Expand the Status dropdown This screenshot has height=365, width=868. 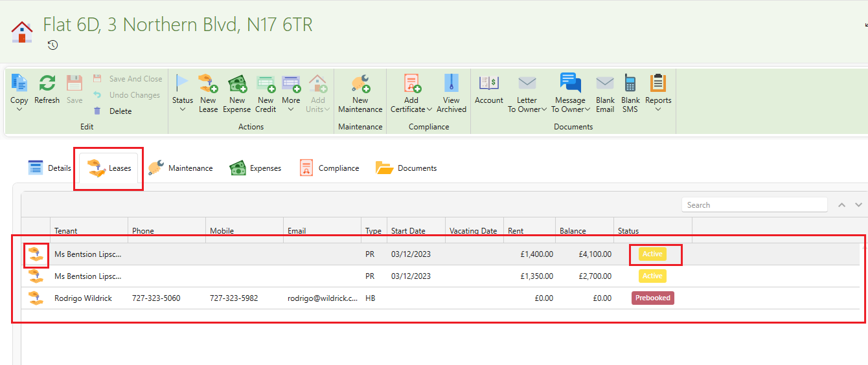click(183, 109)
